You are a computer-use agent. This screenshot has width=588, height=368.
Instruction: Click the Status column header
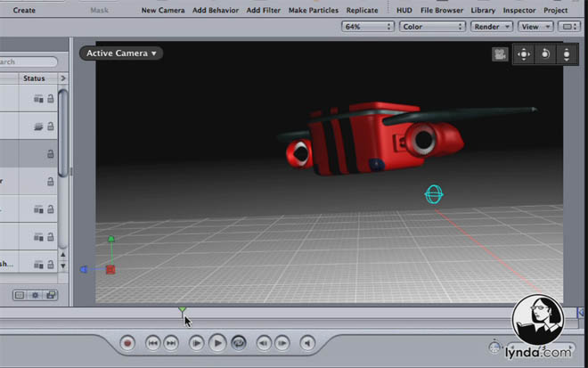pos(34,78)
